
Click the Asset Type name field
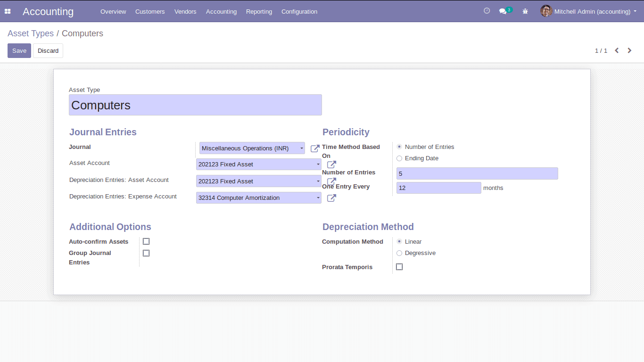pyautogui.click(x=195, y=105)
